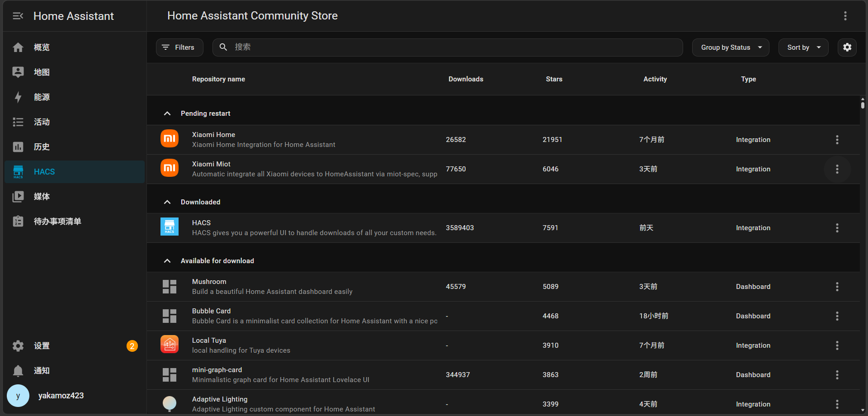868x416 pixels.
Task: Sort by Type column
Action: point(748,79)
